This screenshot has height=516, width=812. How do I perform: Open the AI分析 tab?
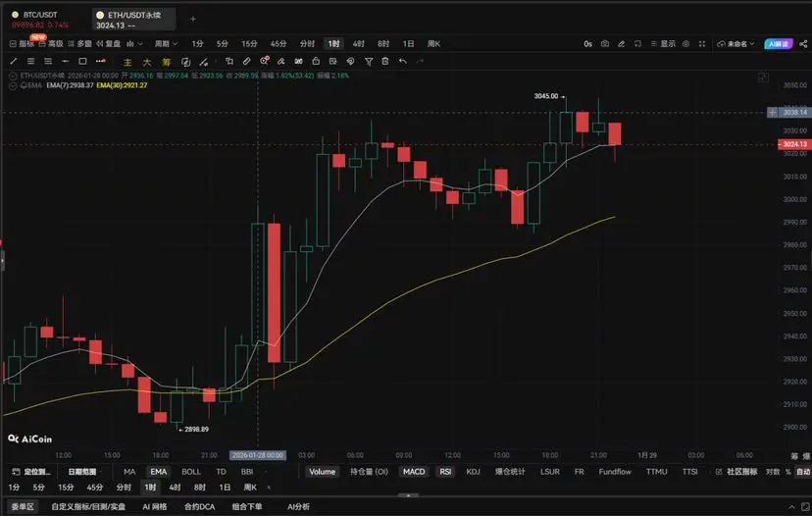(x=298, y=506)
